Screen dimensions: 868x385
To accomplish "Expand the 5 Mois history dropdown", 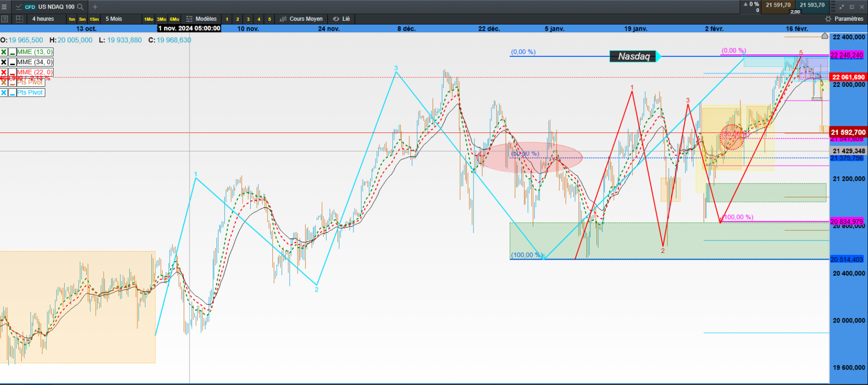I will point(114,19).
